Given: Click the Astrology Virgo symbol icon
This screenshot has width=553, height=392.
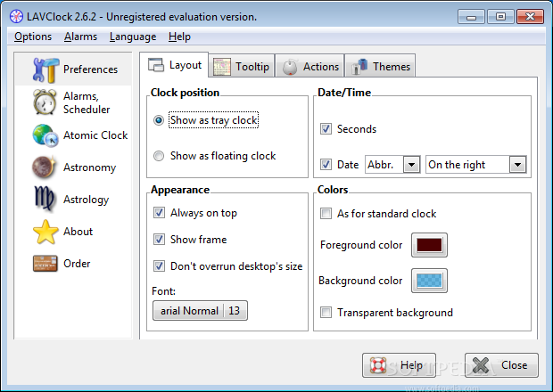Looking at the screenshot, I should [x=44, y=199].
